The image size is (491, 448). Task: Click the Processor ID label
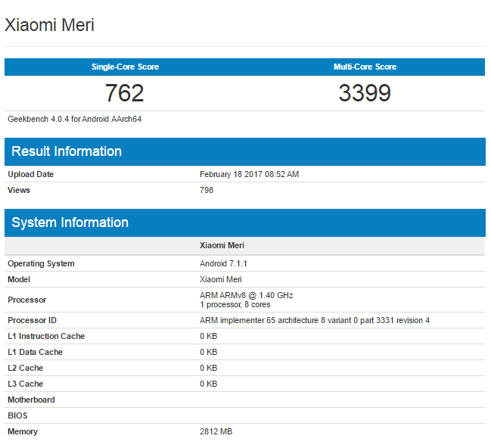[32, 320]
